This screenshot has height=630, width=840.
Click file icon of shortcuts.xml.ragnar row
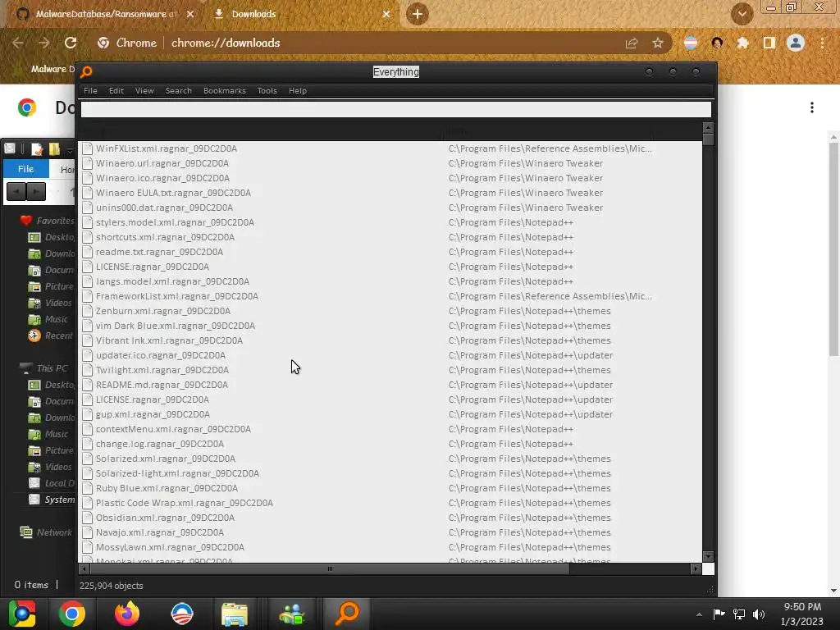[87, 237]
